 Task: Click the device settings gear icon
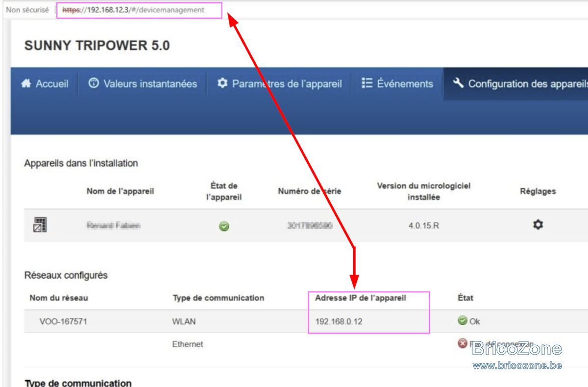[x=538, y=225]
